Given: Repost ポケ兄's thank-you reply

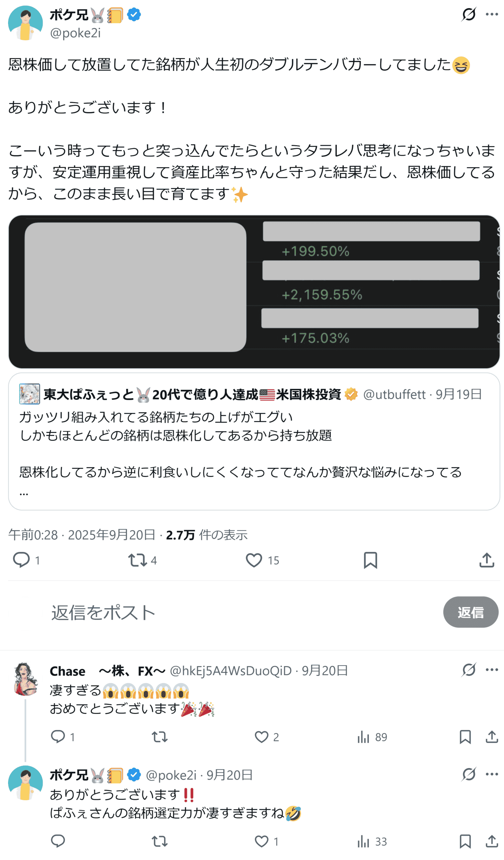Looking at the screenshot, I should point(160,841).
